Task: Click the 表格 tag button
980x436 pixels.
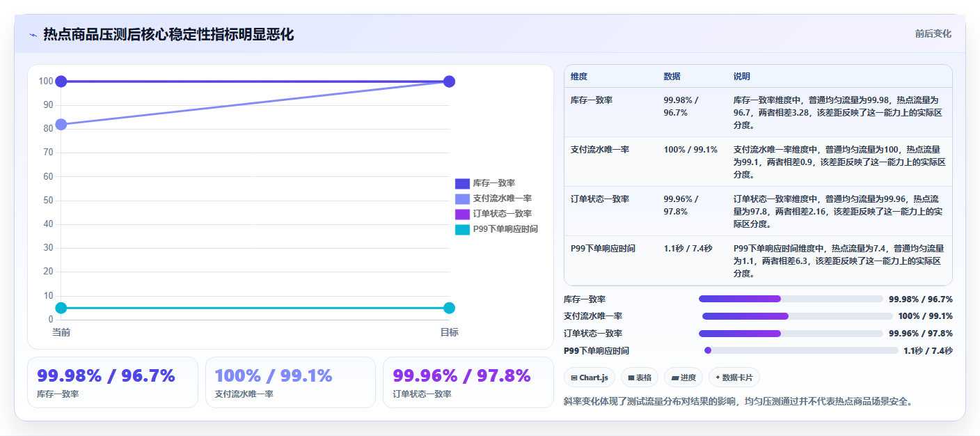Action: [640, 377]
